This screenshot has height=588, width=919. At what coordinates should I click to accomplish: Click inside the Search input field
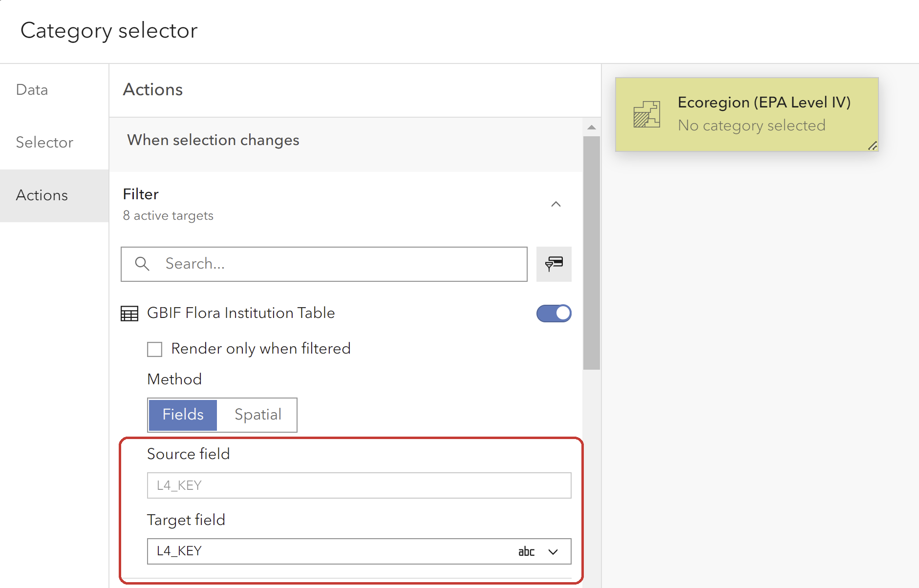322,264
